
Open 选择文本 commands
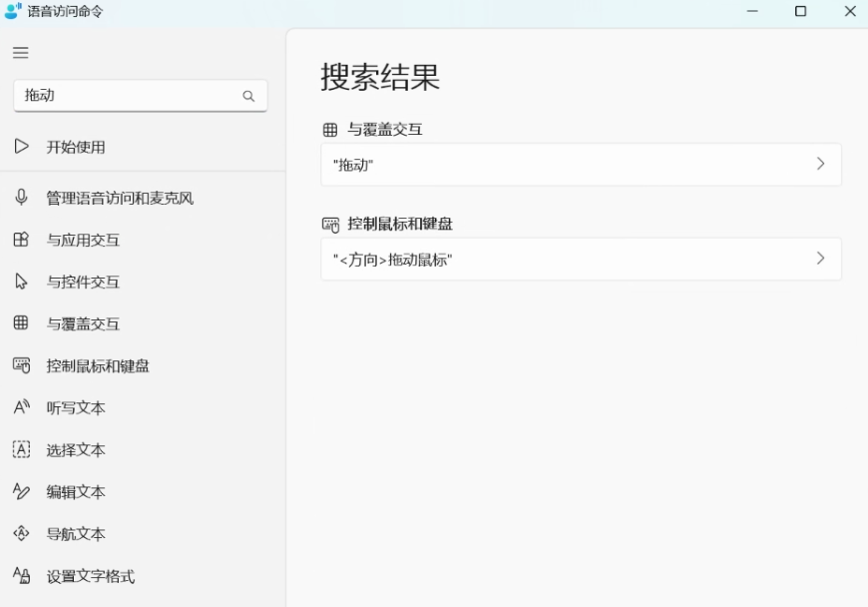coord(143,449)
